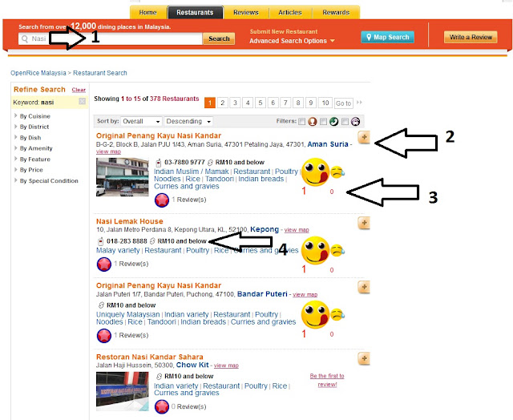Screen dimensions: 513x420
Task: Open the Reviews tab
Action: (246, 13)
